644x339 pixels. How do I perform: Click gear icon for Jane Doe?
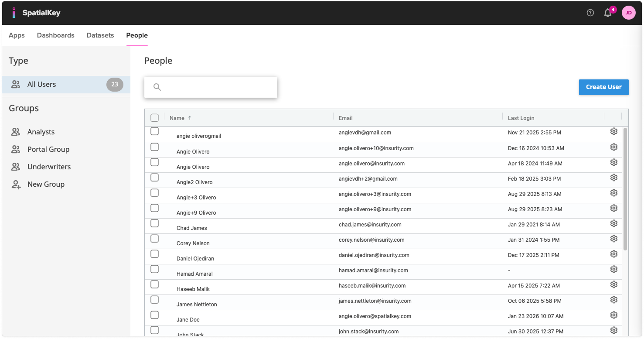point(614,315)
